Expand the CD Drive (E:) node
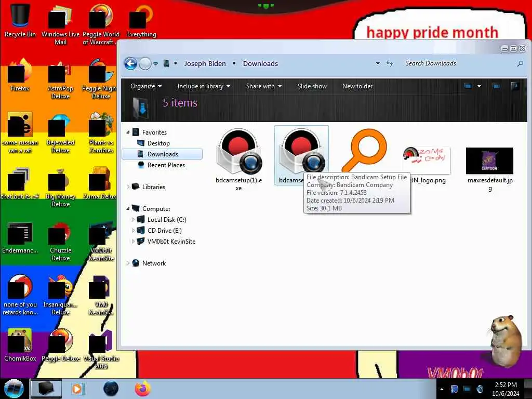The image size is (532, 399). coord(133,230)
